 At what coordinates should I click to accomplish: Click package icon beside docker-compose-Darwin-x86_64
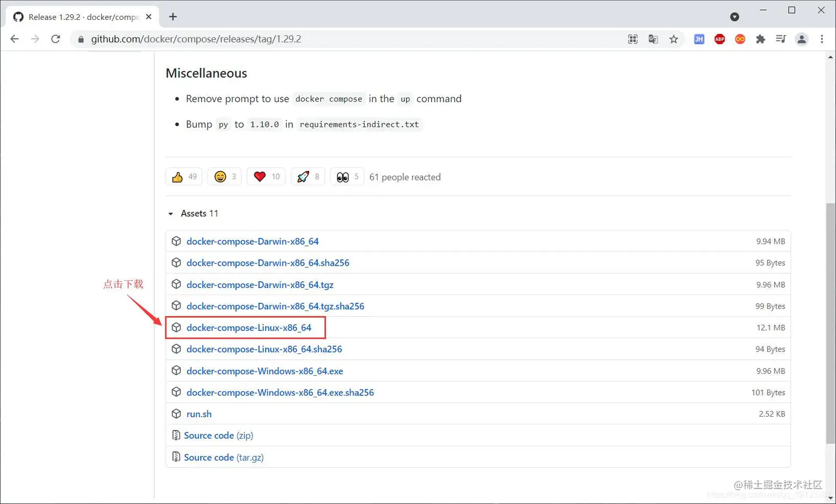176,241
